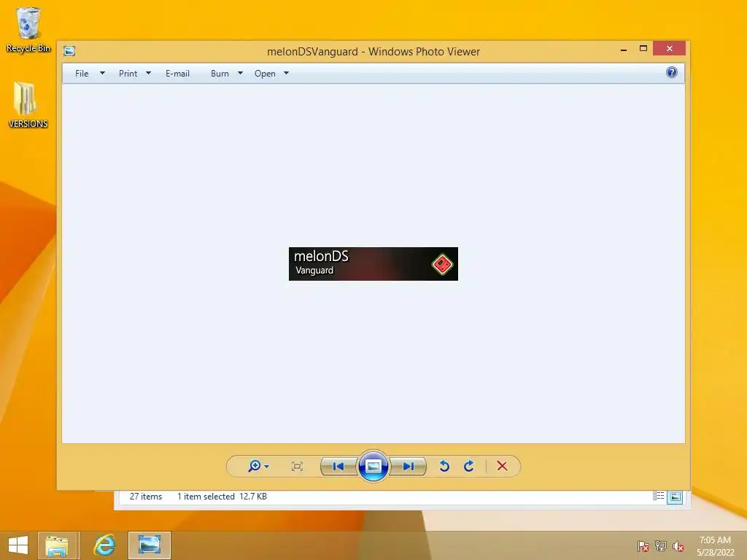Viewport: 747px width, 560px height.
Task: Click the Photo Viewer title bar icon
Action: 69,51
